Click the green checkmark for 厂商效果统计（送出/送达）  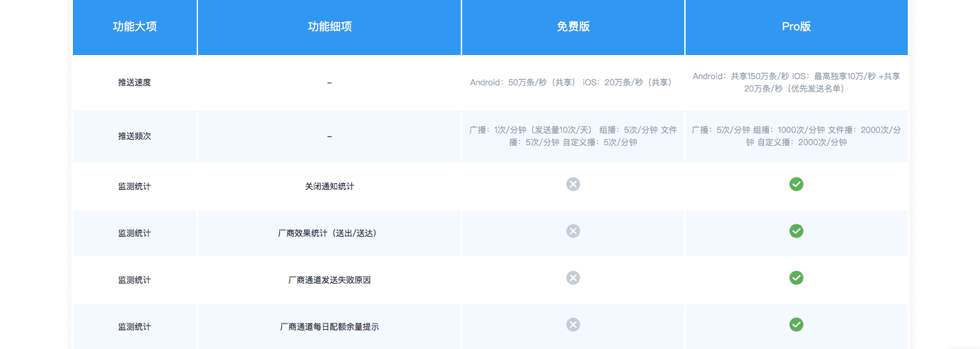[796, 231]
